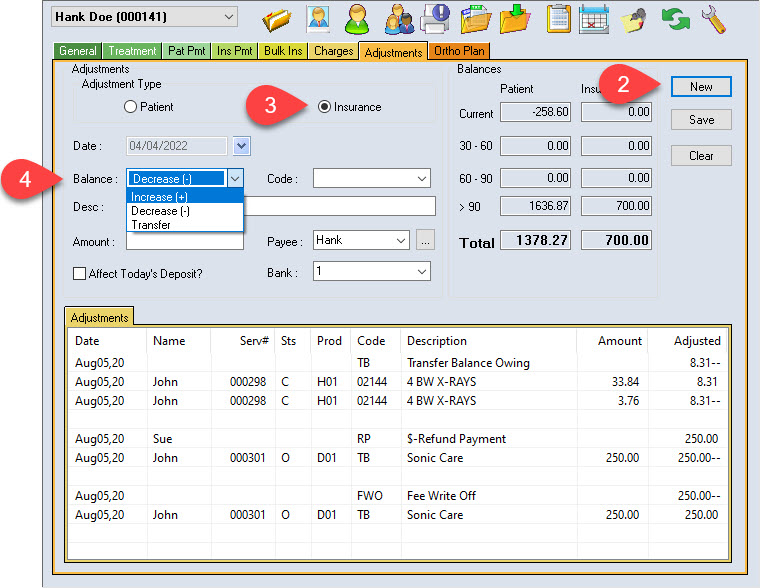Click into the Desc input field
The height and width of the screenshot is (588, 760).
pyautogui.click(x=339, y=206)
